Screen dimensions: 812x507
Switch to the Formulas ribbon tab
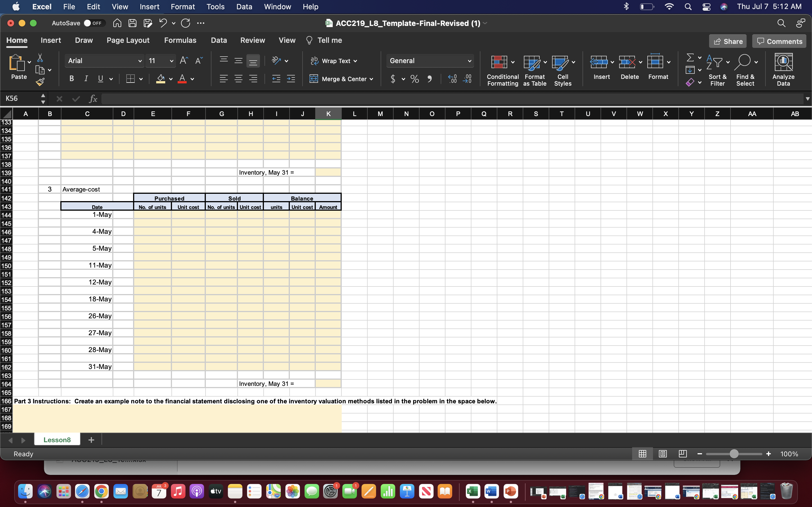click(x=180, y=40)
